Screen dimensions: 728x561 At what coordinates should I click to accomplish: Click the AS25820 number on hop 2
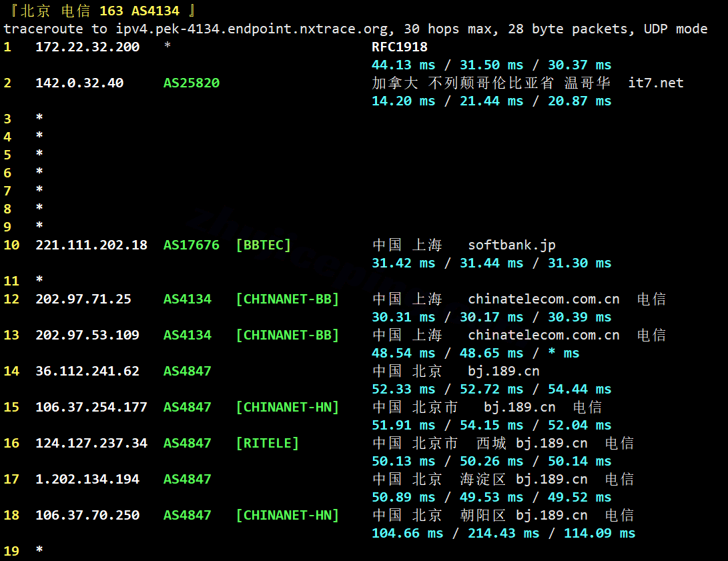click(192, 83)
